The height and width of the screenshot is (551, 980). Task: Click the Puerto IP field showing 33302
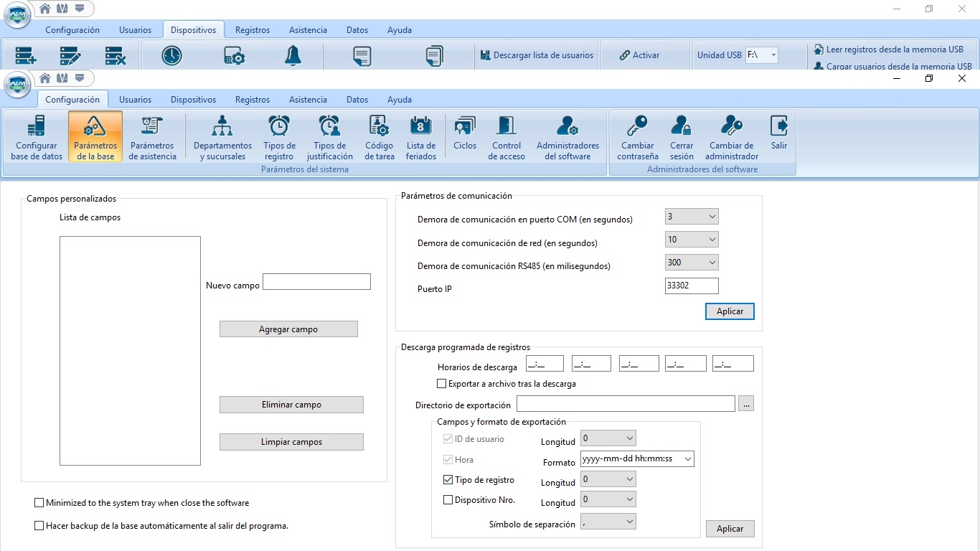[x=692, y=286]
